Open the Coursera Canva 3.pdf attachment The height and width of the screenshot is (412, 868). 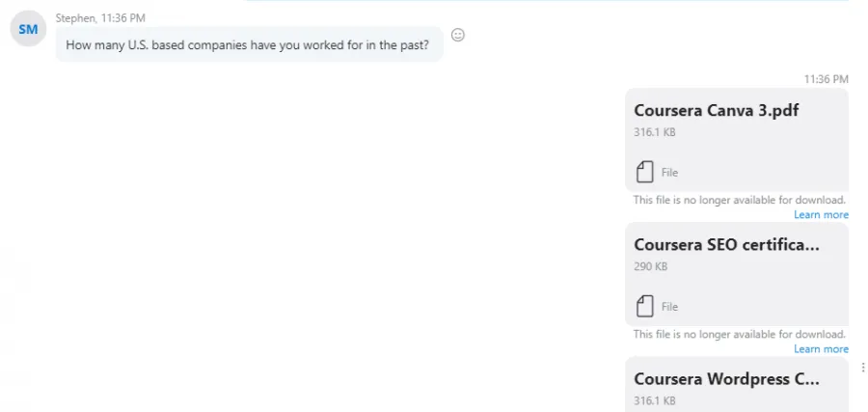736,140
